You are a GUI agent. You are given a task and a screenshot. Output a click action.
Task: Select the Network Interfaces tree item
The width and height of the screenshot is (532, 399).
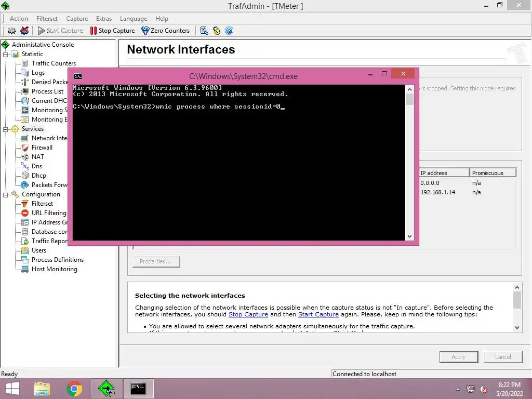tap(49, 138)
